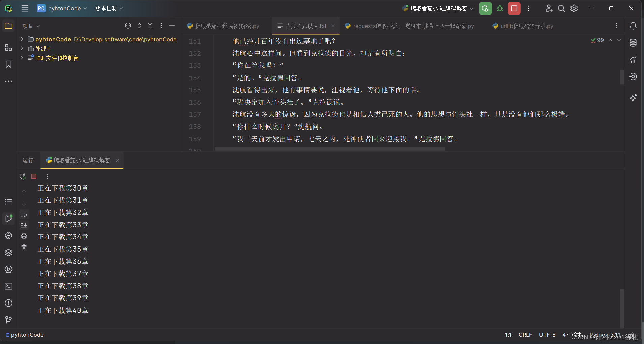Expand the 外部库 external libraries node
This screenshot has height=344, width=644.
22,49
